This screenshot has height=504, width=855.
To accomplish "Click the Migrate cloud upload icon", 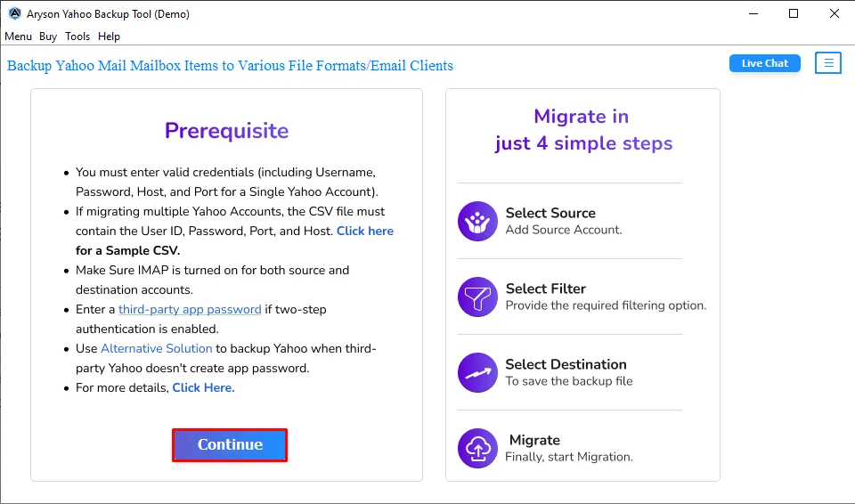I will click(477, 449).
